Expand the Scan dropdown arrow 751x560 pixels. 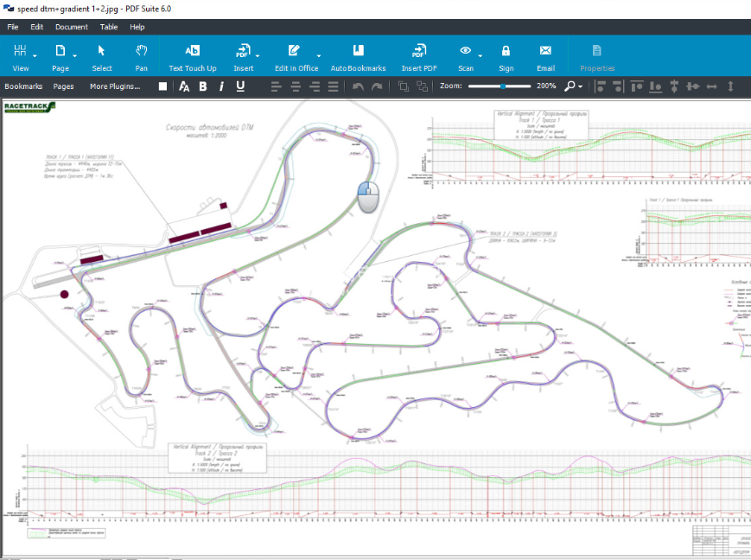480,56
